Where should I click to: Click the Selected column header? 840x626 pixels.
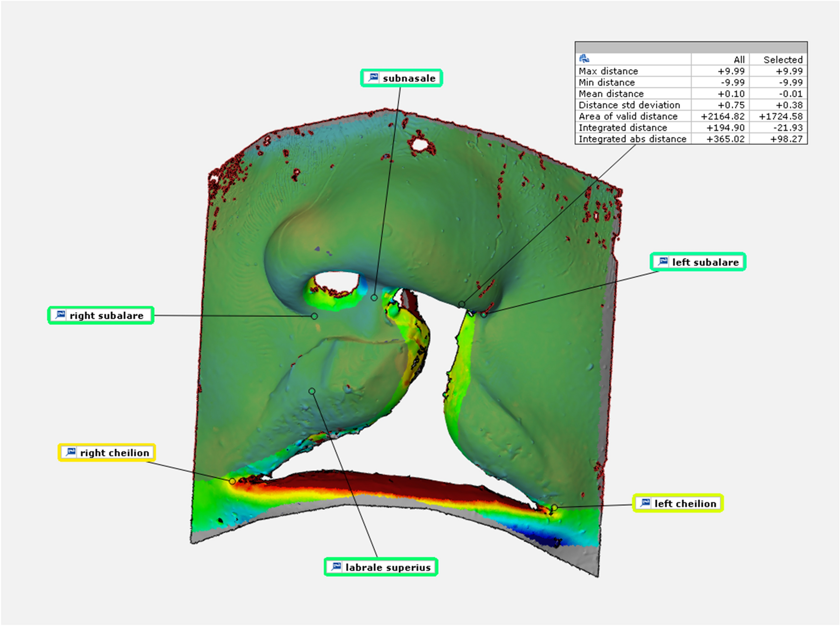tap(783, 60)
